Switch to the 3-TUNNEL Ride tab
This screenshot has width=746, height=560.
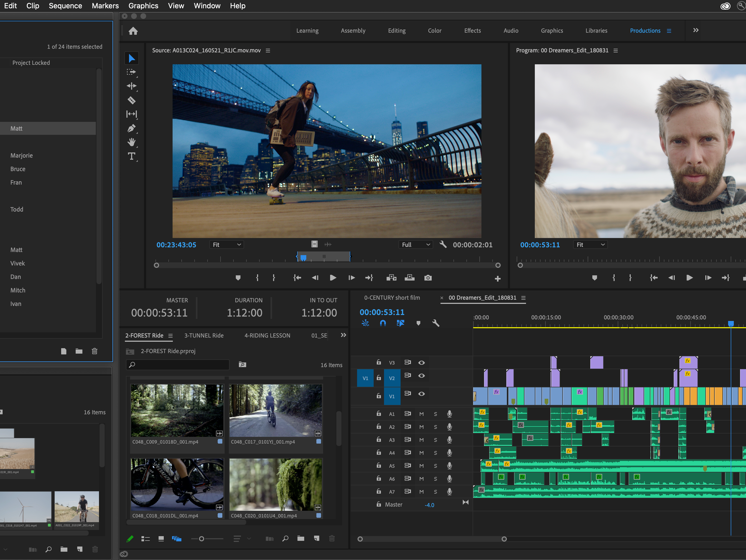tap(204, 335)
